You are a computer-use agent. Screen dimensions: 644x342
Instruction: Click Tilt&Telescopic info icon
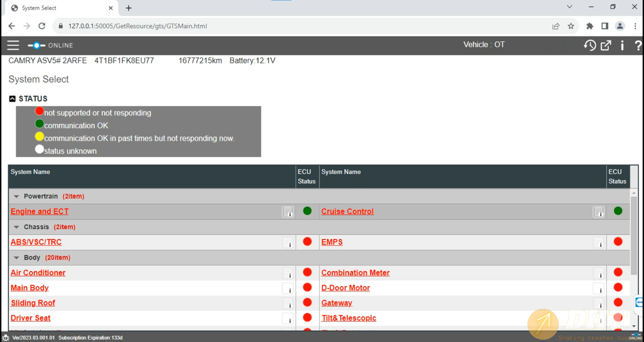click(x=599, y=319)
